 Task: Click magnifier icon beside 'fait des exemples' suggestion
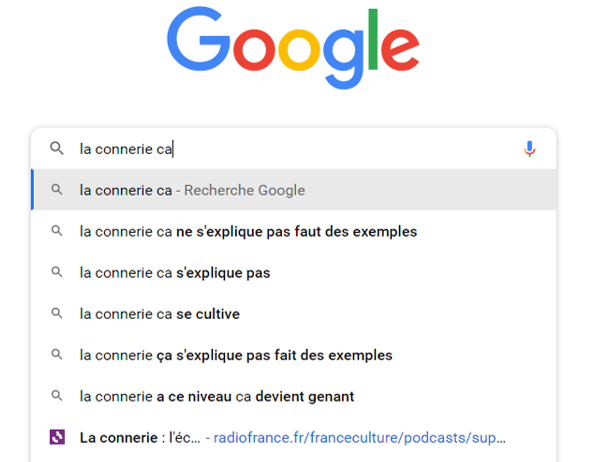(x=57, y=355)
